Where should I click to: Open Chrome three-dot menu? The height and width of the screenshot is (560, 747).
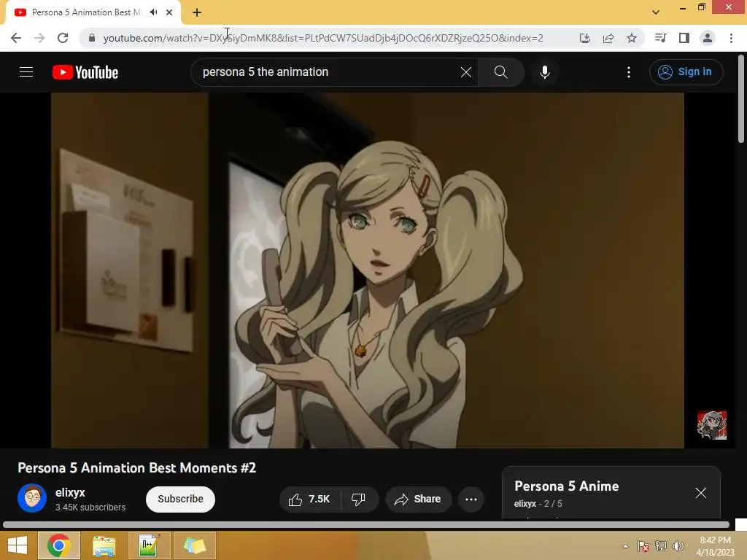point(731,38)
